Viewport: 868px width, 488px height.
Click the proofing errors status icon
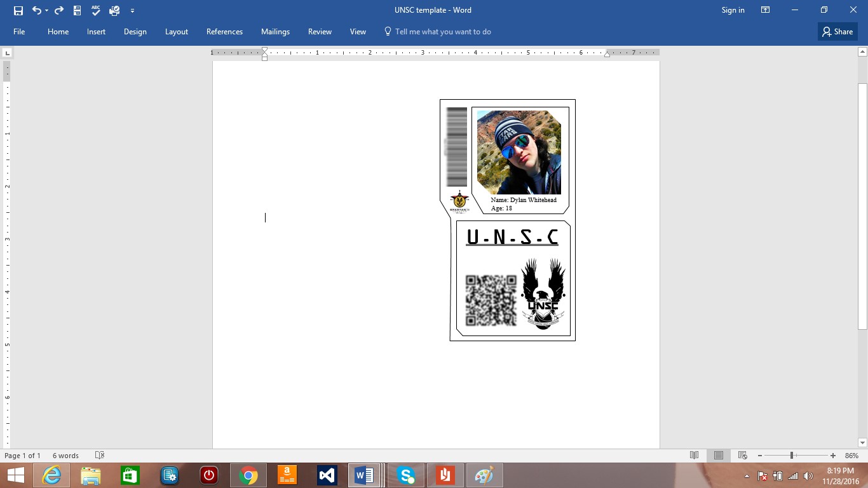pos(99,456)
